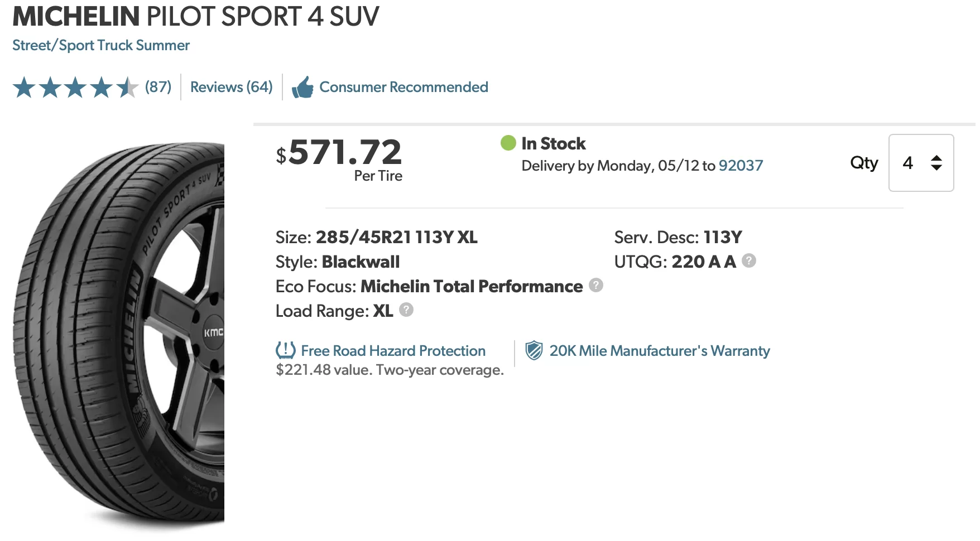Click the Eco Focus help question mark icon

point(596,285)
